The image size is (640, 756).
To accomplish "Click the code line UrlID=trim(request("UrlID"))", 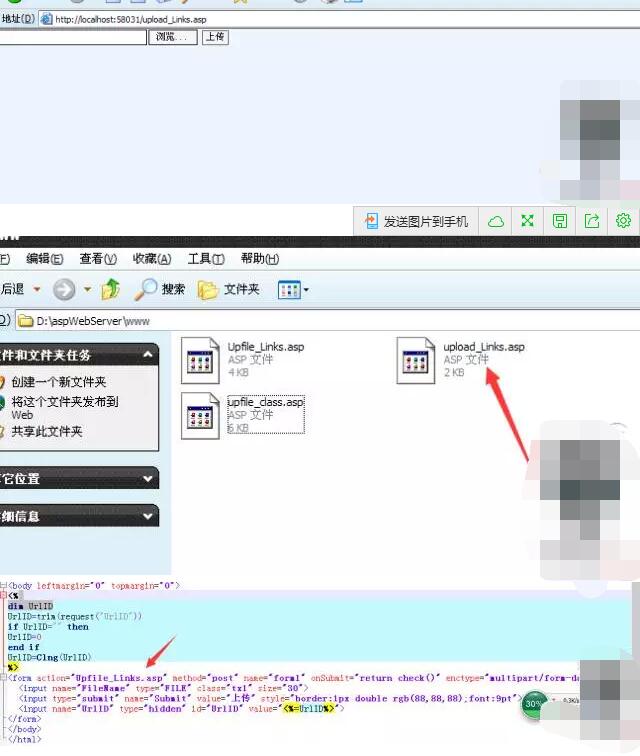I will [75, 616].
